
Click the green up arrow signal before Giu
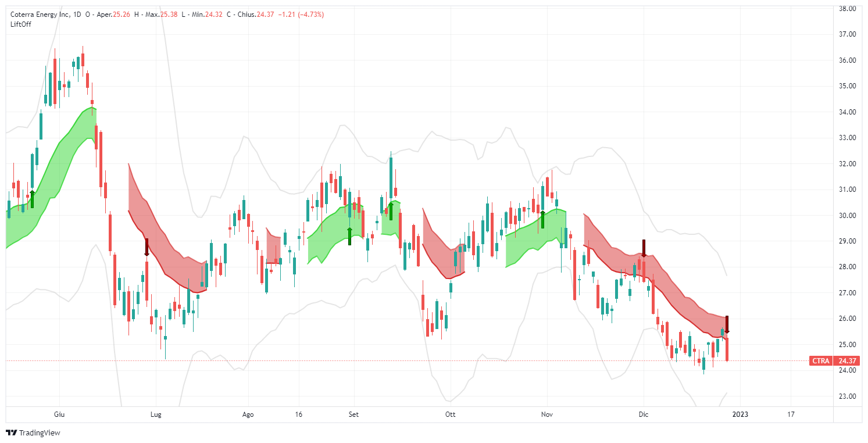point(32,199)
